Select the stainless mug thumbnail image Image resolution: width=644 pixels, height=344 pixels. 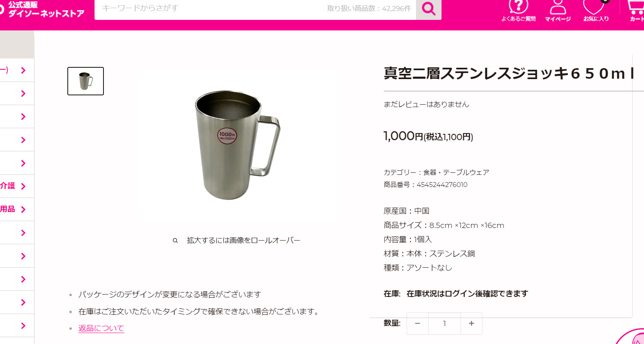click(86, 81)
